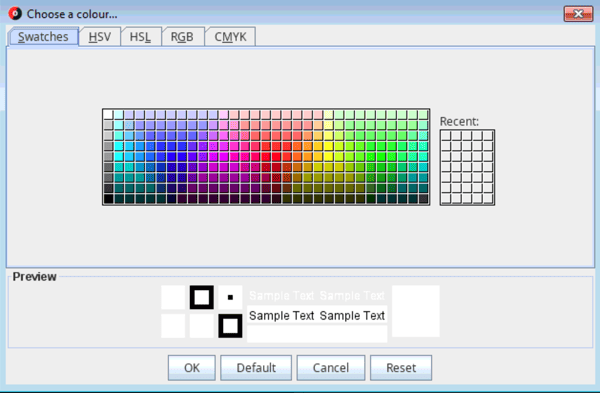Click the first Recent colour cell

point(446,135)
